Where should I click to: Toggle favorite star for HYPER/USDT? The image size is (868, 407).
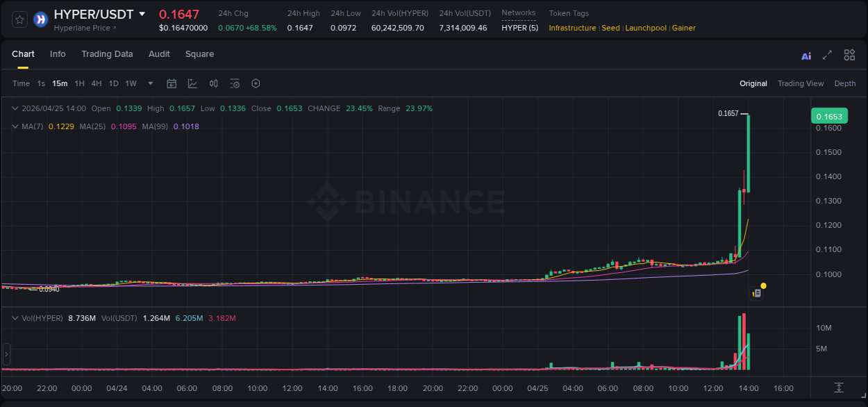click(x=19, y=19)
